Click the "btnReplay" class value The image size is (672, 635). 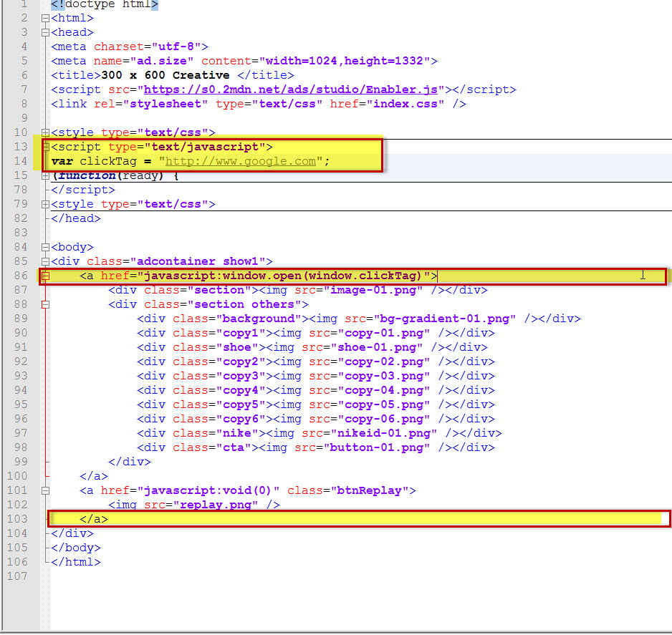click(x=370, y=490)
